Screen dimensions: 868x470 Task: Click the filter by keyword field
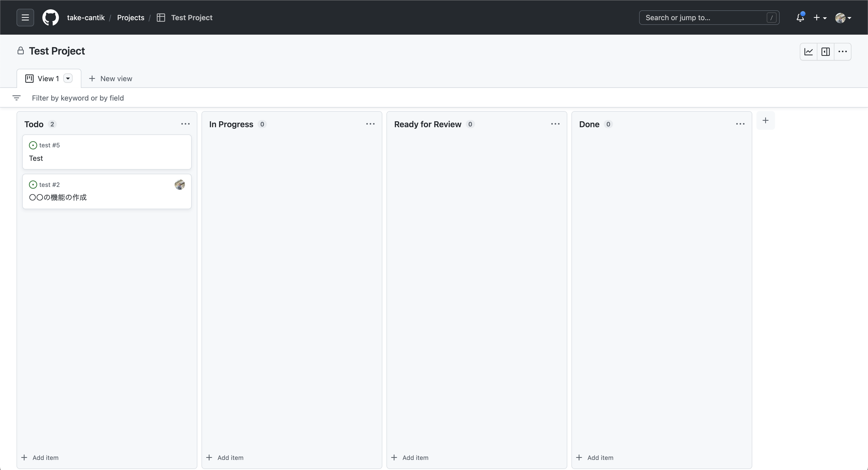(x=78, y=98)
